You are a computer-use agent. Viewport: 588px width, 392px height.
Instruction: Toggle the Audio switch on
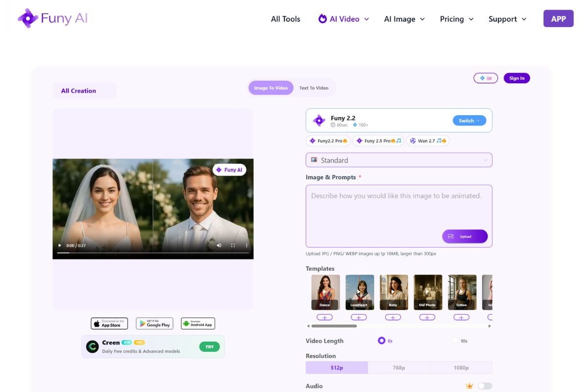point(485,386)
